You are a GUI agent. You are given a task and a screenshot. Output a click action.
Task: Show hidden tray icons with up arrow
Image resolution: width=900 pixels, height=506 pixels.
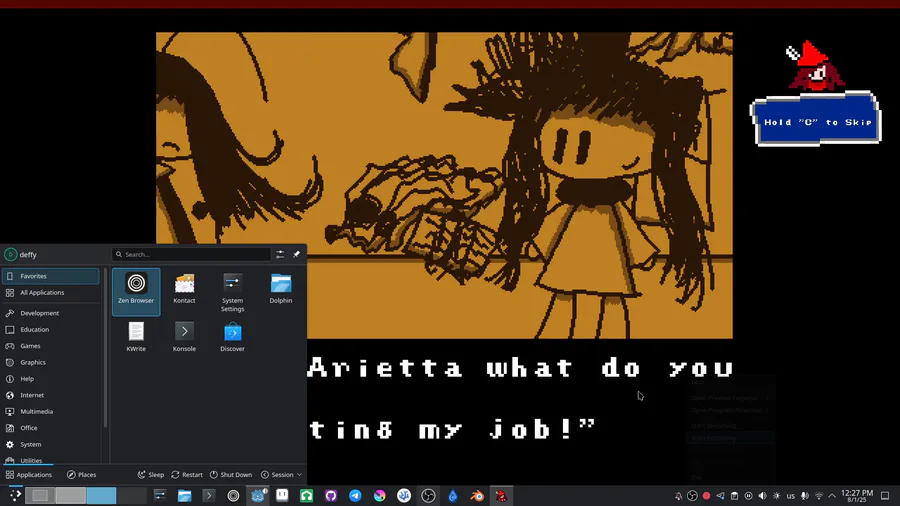[832, 496]
